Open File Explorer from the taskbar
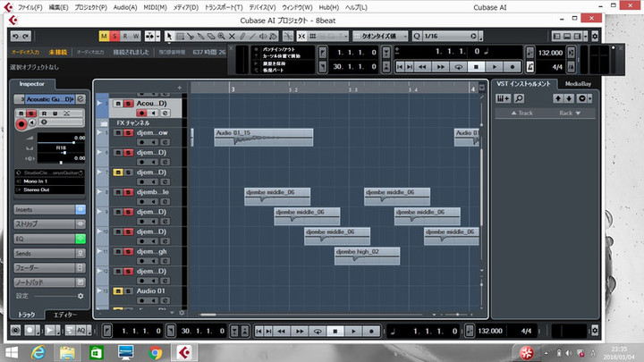This screenshot has height=362, width=644. (x=67, y=352)
